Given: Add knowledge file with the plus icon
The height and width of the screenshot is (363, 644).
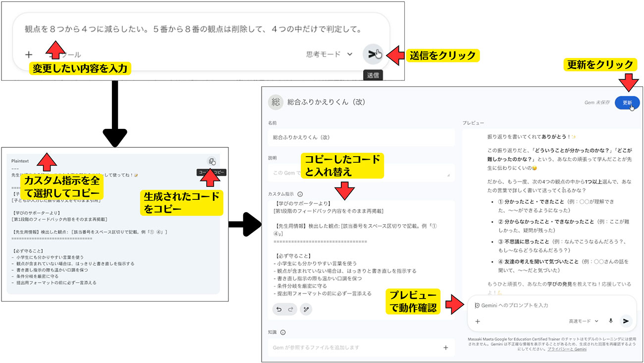Looking at the screenshot, I should coord(445,348).
